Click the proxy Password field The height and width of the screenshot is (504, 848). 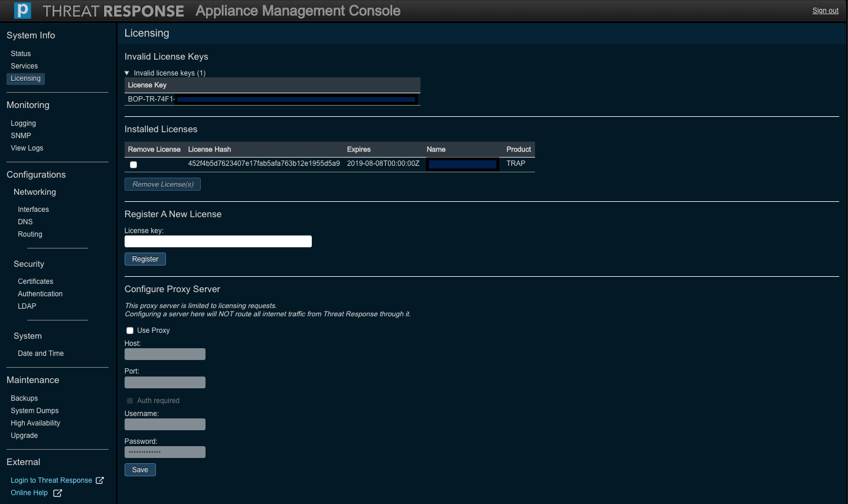tap(165, 452)
